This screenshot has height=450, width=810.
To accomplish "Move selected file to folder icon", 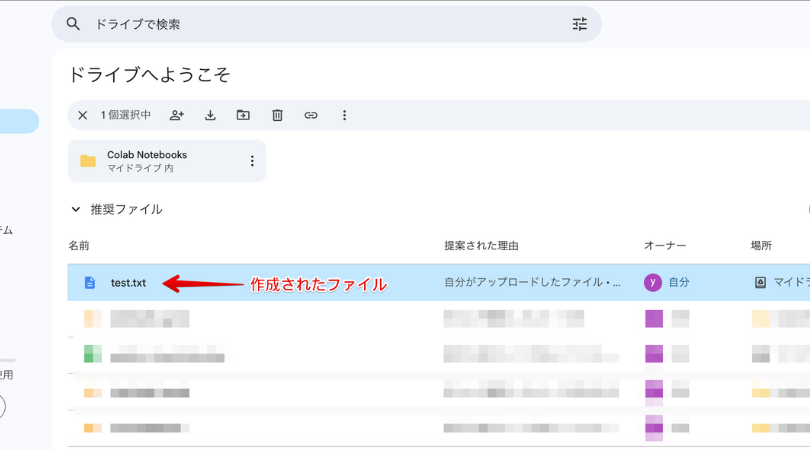I will [243, 115].
